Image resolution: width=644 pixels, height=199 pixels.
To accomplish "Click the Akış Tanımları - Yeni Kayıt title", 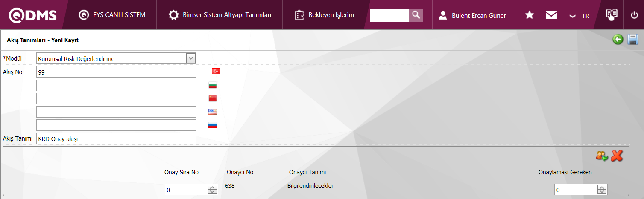I will coord(43,40).
